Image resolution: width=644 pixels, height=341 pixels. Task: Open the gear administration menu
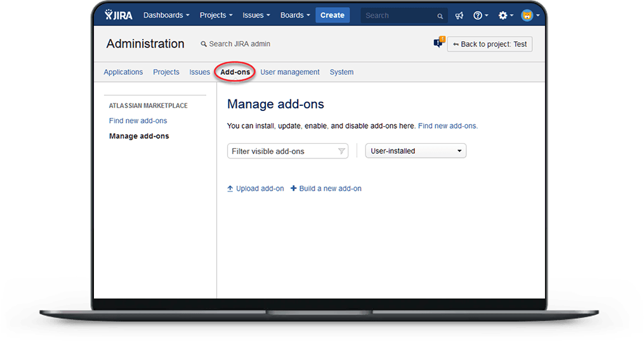click(x=506, y=16)
